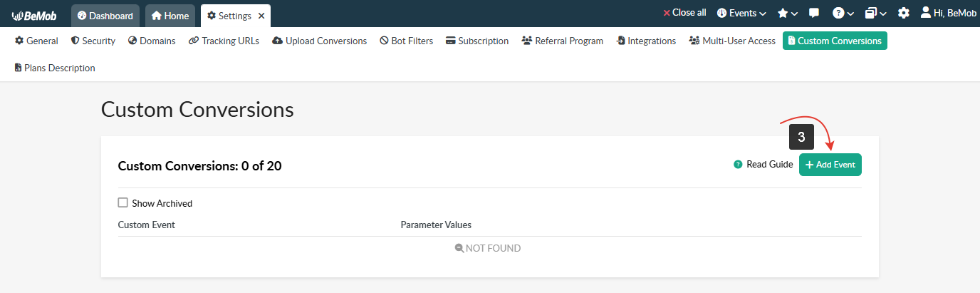This screenshot has width=980, height=293.
Task: Expand the favorites star dropdown
Action: point(787,13)
